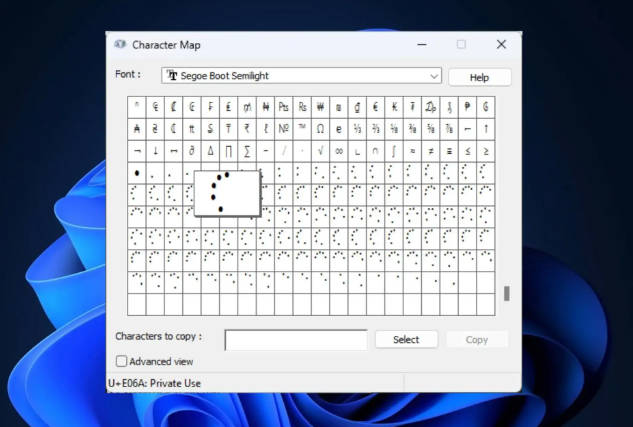
Task: Pick the Numero sign № character
Action: [283, 129]
